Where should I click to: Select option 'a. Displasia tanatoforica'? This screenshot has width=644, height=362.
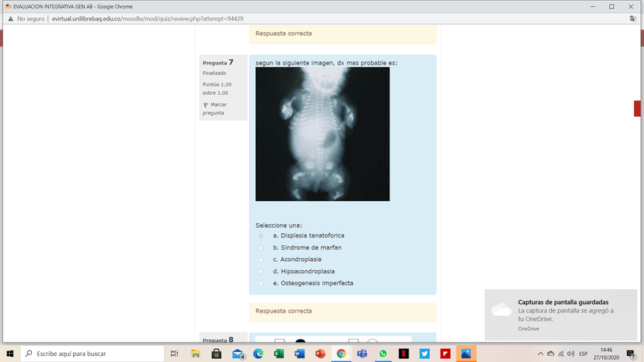pos(260,236)
